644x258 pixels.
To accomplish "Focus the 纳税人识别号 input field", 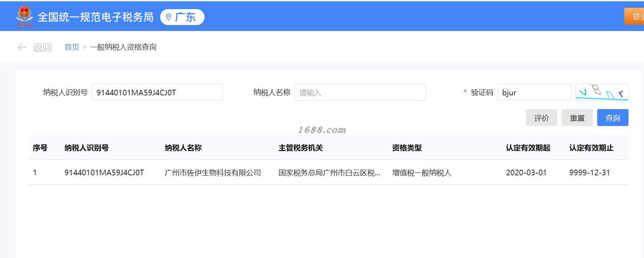I will [157, 92].
